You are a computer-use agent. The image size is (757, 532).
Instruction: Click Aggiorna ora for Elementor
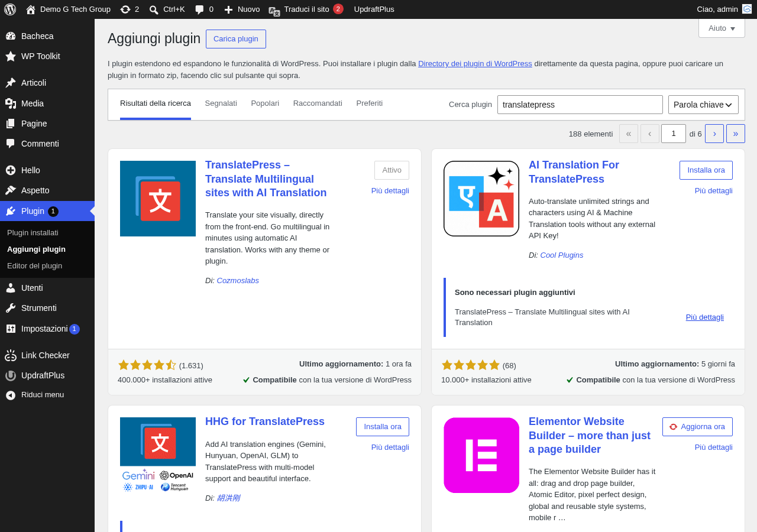[x=697, y=427]
